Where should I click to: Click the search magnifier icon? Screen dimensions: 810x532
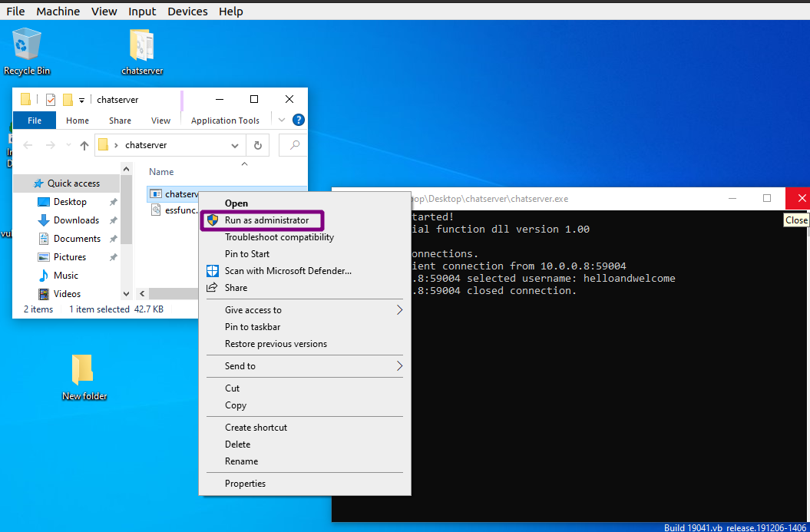293,145
